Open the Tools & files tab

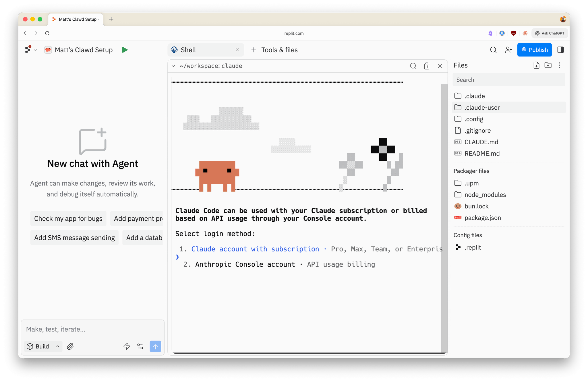click(x=274, y=50)
